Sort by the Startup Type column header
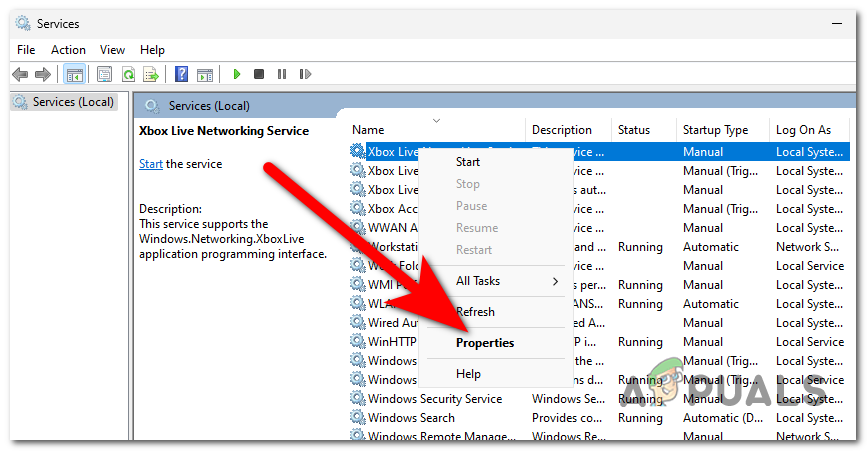Screen dimensions: 867x451 click(x=722, y=130)
